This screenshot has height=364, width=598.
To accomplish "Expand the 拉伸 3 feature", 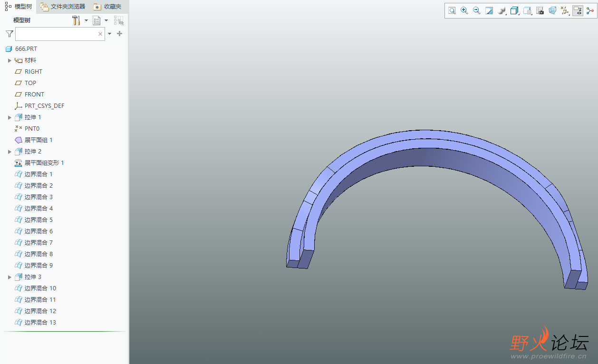I will (x=10, y=277).
